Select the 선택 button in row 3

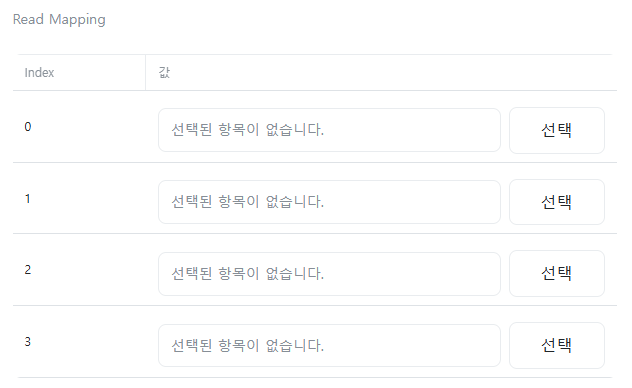click(x=557, y=345)
